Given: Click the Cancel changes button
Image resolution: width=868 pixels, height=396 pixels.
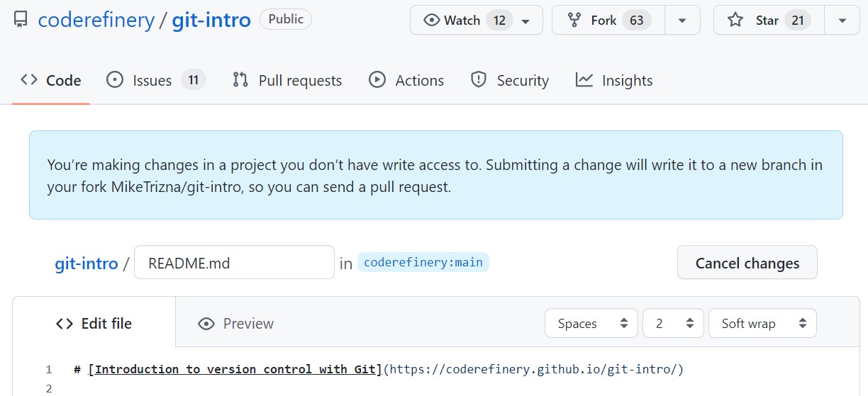Looking at the screenshot, I should click(x=747, y=263).
